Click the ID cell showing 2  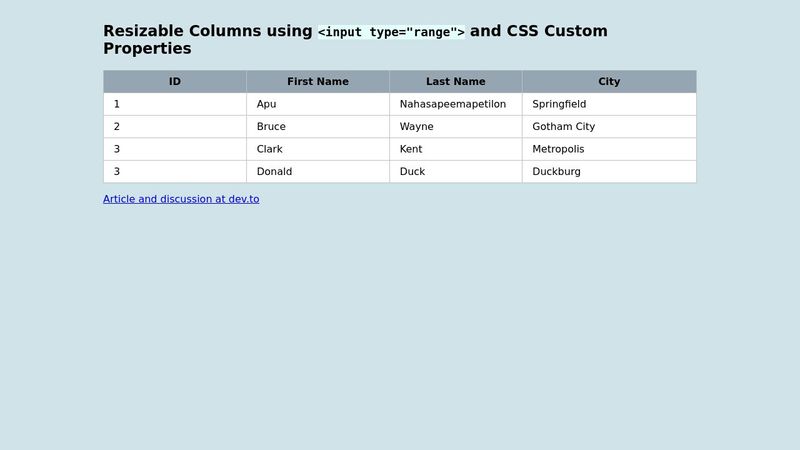pyautogui.click(x=175, y=127)
